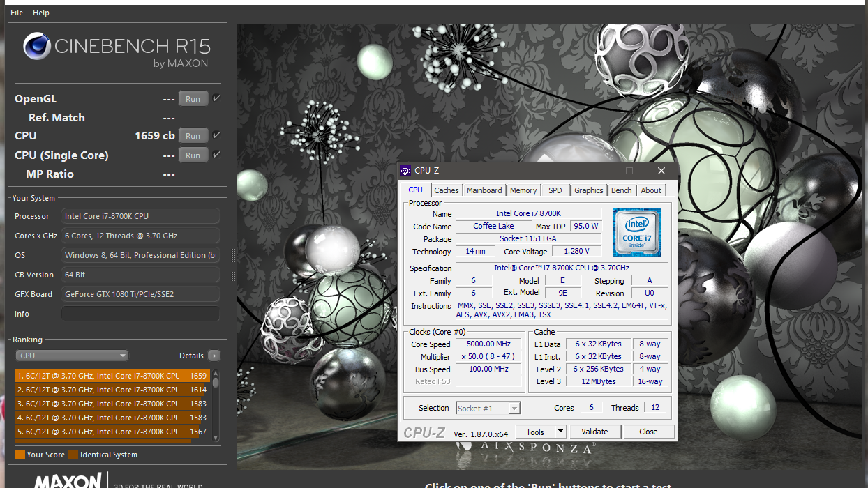
Task: Click the Level 2 cache value 6 x 256 KBytes
Action: coord(599,369)
